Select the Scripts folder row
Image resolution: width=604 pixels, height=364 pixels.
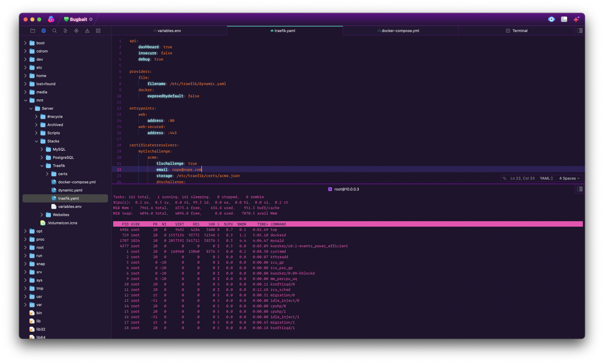point(65,133)
